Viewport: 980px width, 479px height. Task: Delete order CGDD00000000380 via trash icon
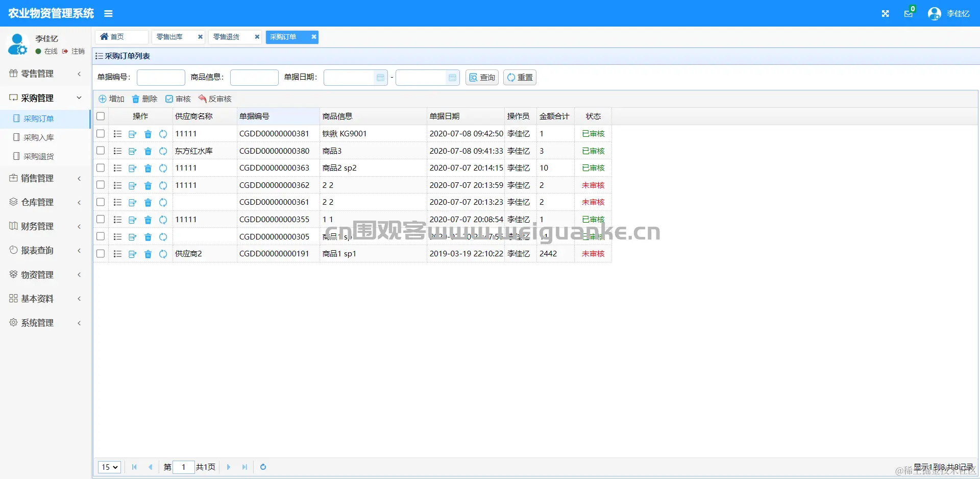(x=148, y=151)
